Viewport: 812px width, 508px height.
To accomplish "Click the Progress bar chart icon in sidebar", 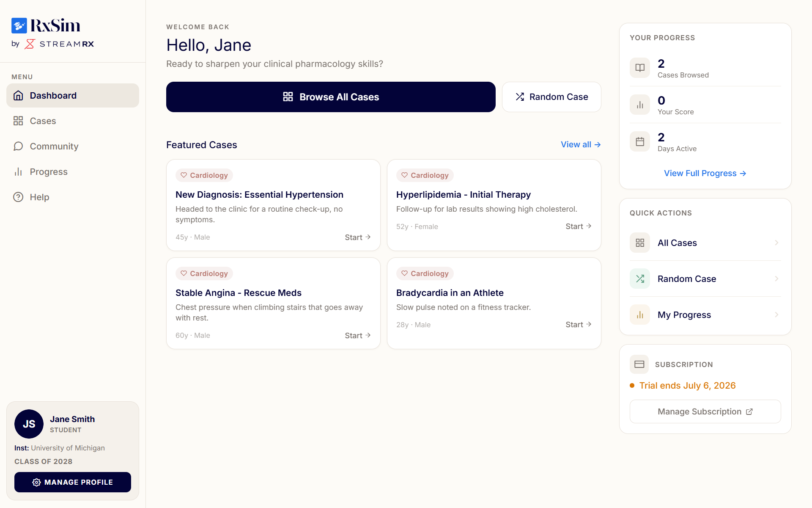I will click(x=18, y=172).
